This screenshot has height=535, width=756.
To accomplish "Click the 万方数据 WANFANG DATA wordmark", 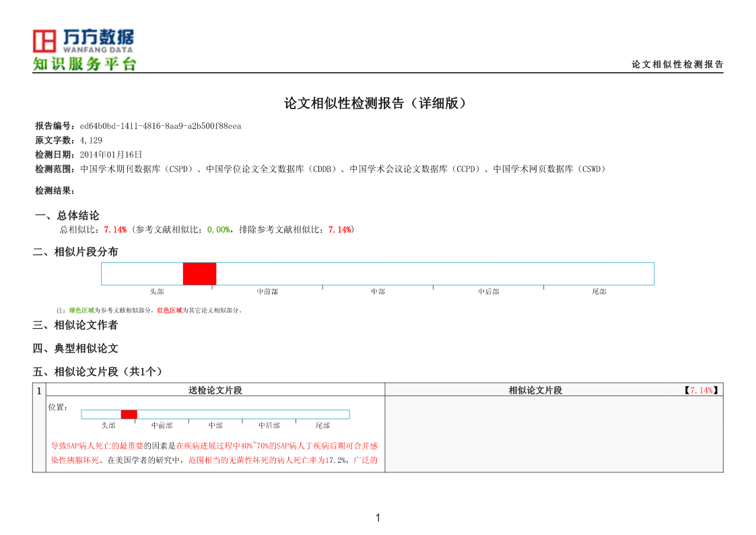I will (98, 41).
